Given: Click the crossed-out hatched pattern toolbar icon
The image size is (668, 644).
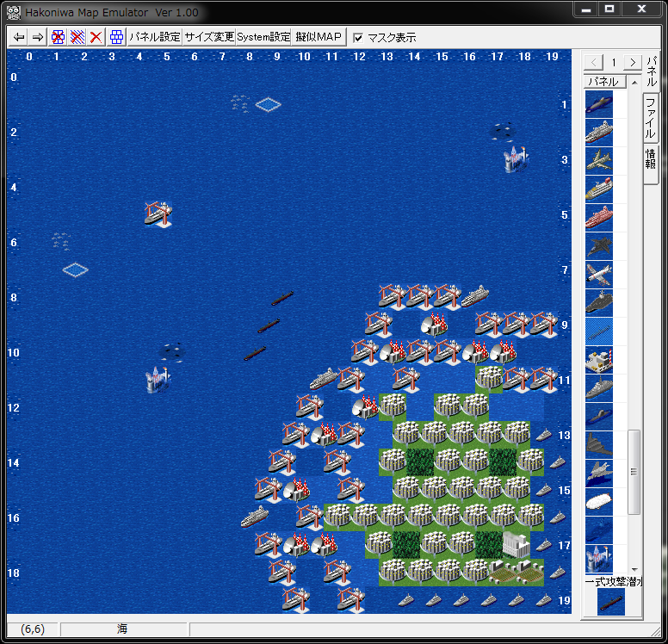Looking at the screenshot, I should [x=77, y=38].
